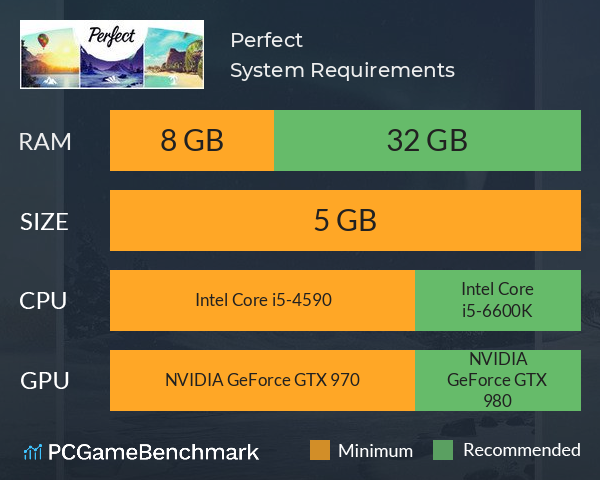Select the Intel Core i5-4590 minimum CPU bar

tap(262, 300)
